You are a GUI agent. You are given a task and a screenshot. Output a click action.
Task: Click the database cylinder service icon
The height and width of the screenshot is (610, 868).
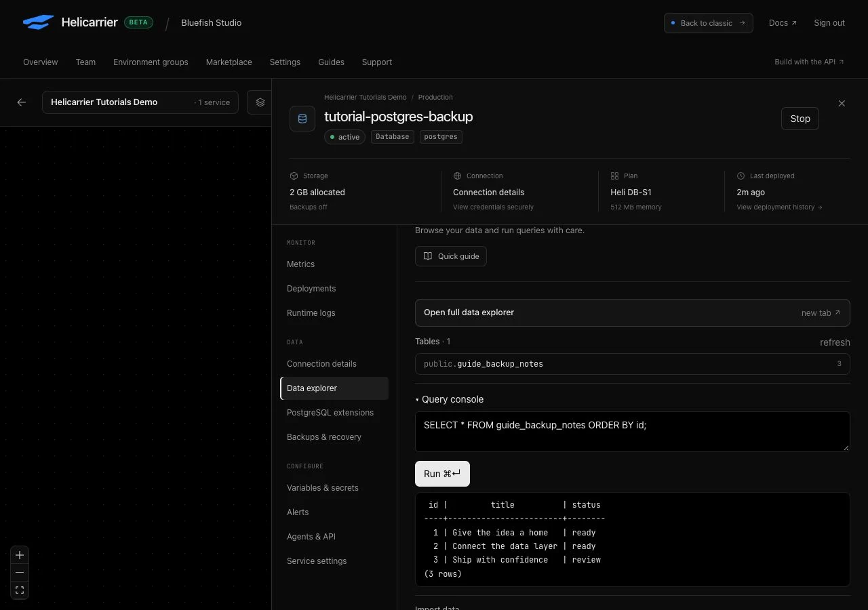pyautogui.click(x=302, y=119)
